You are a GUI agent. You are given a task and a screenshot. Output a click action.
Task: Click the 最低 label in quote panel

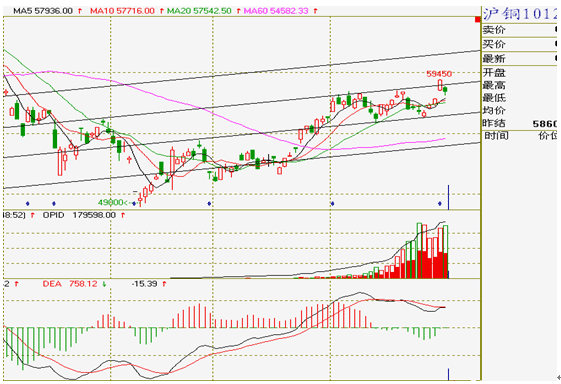click(x=494, y=98)
